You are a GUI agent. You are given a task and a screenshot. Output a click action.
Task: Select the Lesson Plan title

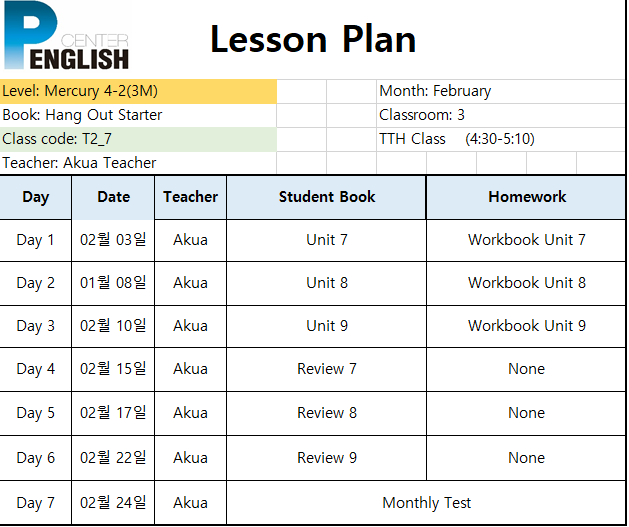(x=313, y=39)
